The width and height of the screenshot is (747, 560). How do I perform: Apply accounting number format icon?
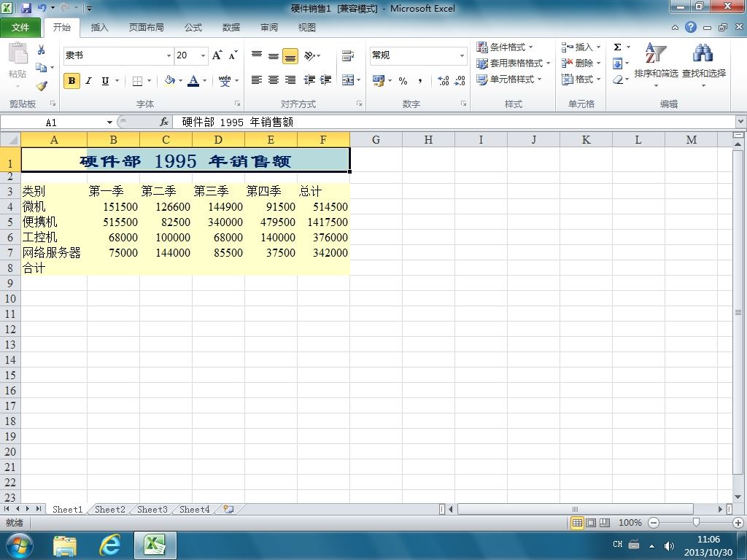(x=379, y=80)
